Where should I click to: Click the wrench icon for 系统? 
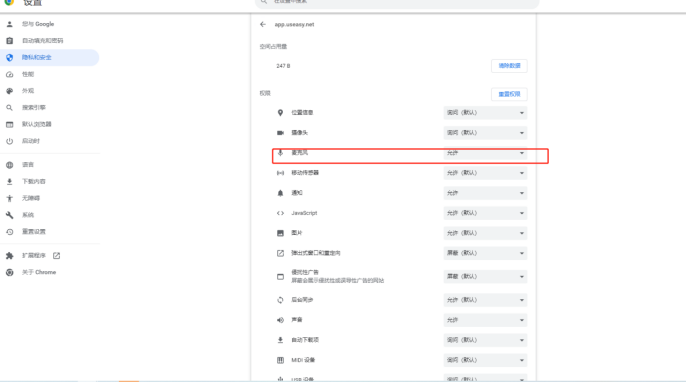10,215
